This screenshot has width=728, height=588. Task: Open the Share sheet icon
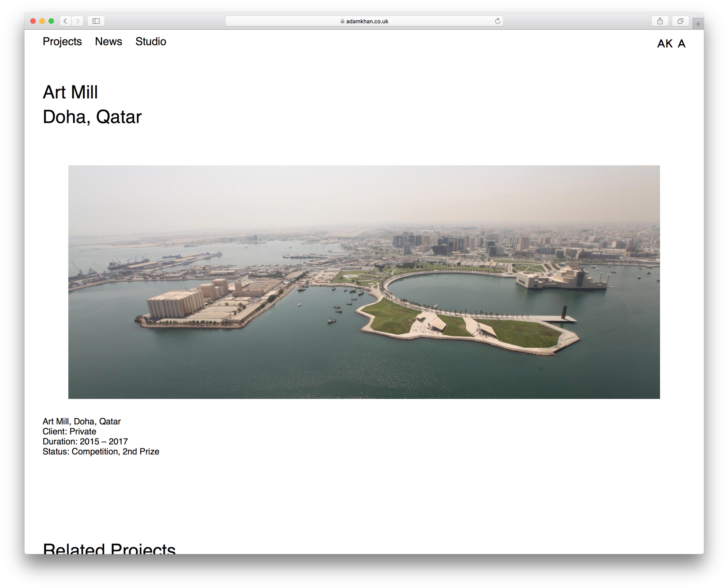660,21
